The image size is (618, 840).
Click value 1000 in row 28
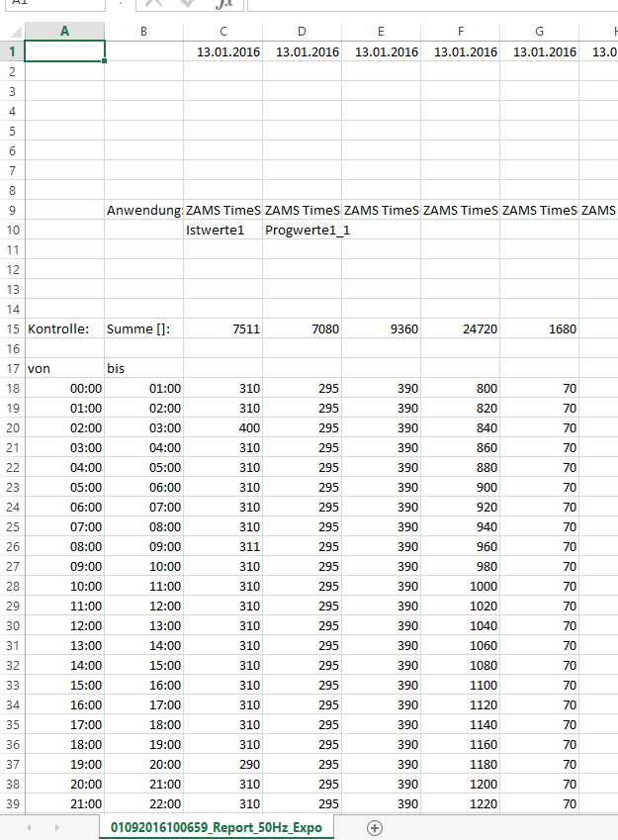pos(460,587)
